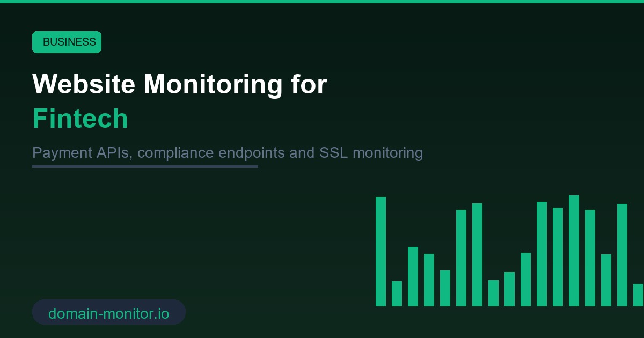The height and width of the screenshot is (338, 644).
Task: Toggle the BUSINESS category badge
Action: coord(67,42)
